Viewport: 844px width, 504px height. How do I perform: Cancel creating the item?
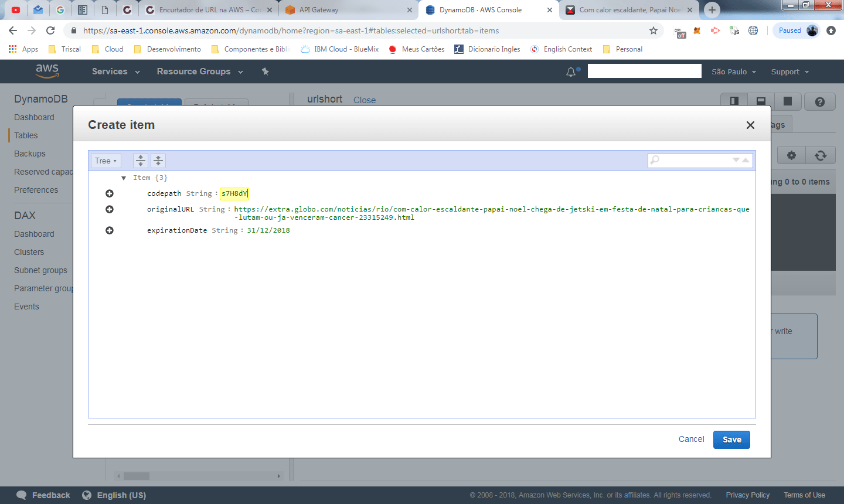pos(692,439)
